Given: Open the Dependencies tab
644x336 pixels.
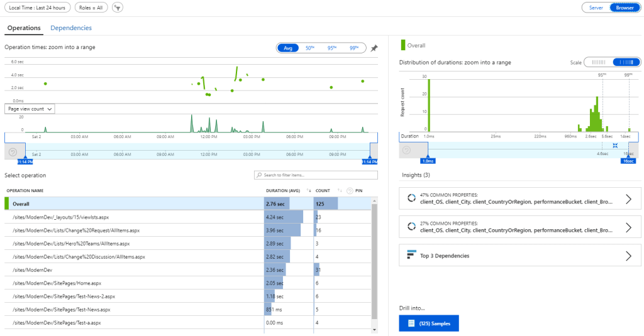Looking at the screenshot, I should click(x=71, y=28).
